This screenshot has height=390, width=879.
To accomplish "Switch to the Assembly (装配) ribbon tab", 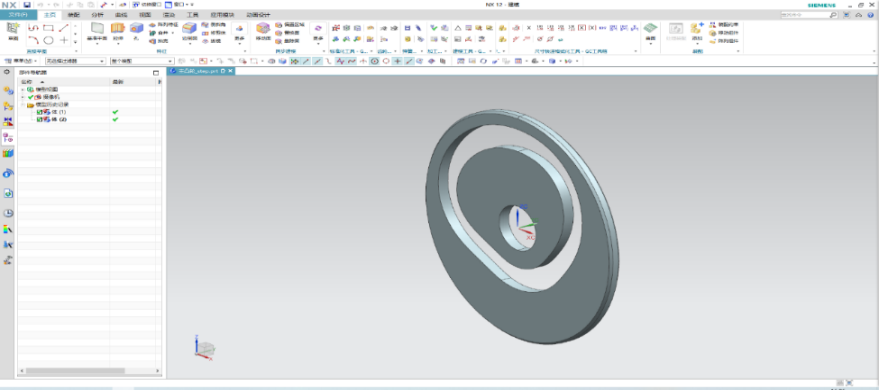I will [73, 15].
